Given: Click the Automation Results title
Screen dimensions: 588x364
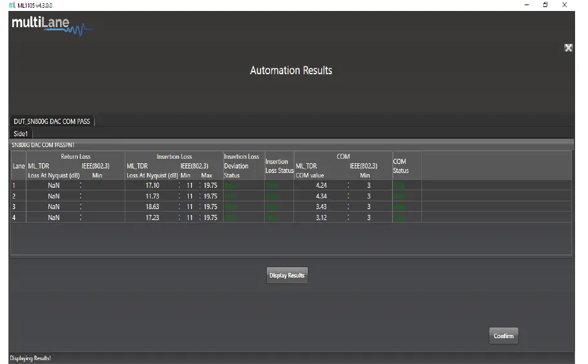Looking at the screenshot, I should pos(291,70).
